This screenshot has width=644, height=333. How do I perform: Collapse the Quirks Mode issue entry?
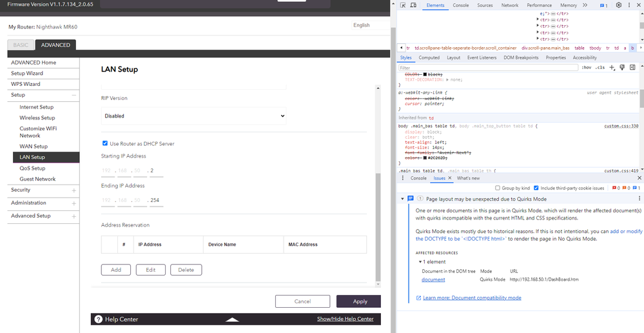pos(403,199)
